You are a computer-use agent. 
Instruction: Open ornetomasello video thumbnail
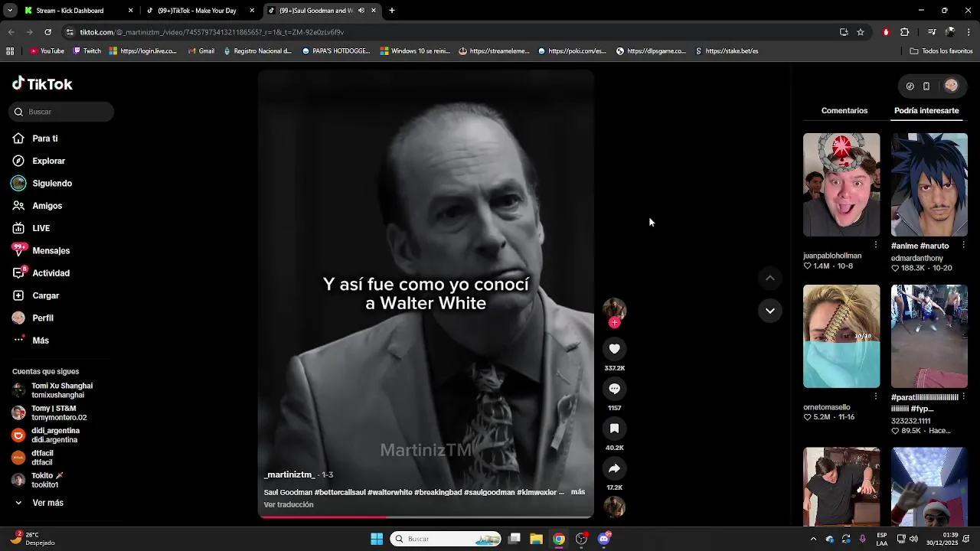point(841,336)
